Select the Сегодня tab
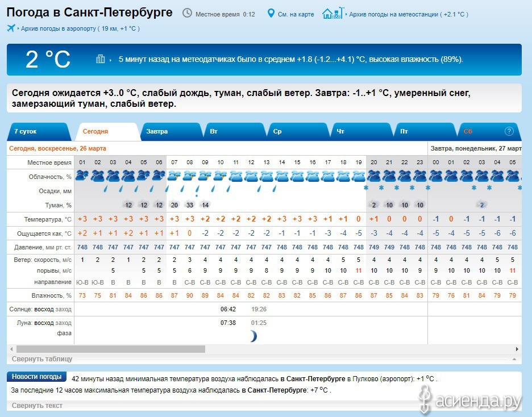532x417 pixels. [107, 132]
